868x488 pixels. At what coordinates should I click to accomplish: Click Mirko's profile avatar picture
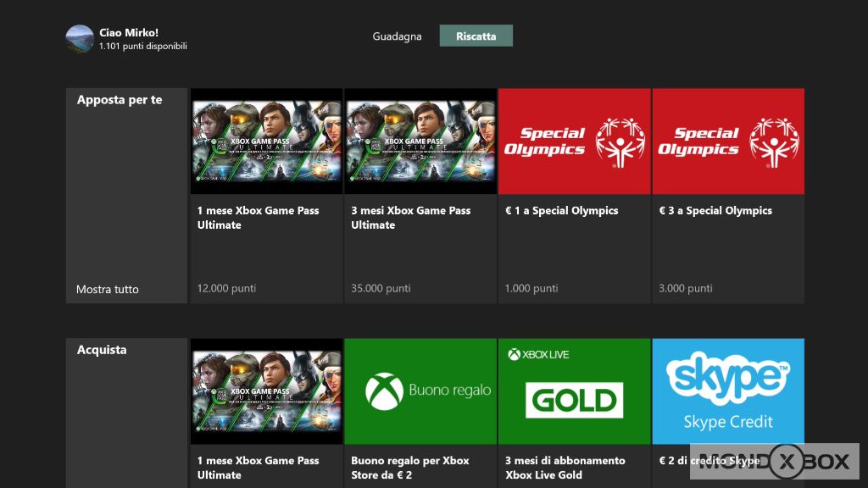[x=80, y=39]
